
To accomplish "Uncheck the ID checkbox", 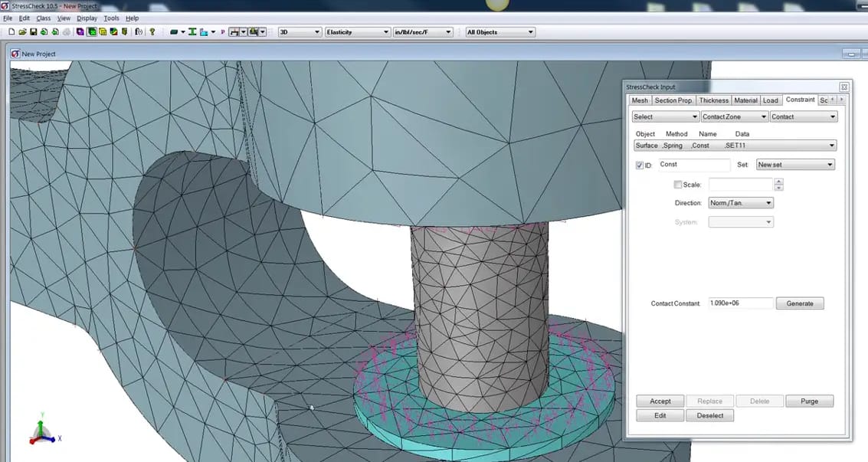I will coord(639,165).
